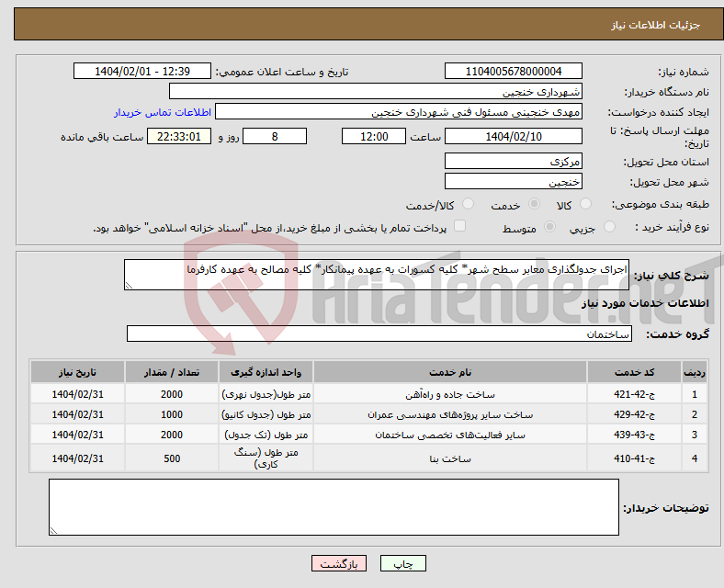The width and height of the screenshot is (724, 588).
Task: Select the کالا radio button
Action: pyautogui.click(x=585, y=204)
